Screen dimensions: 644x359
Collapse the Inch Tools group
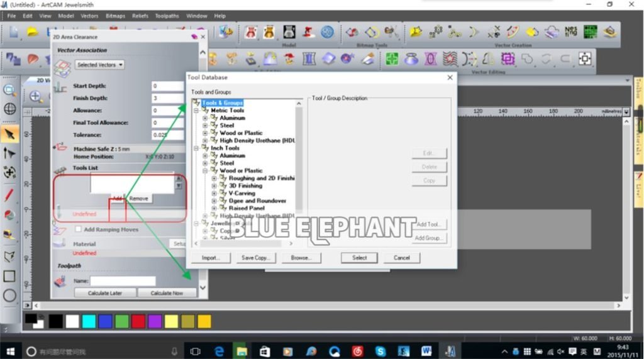196,148
